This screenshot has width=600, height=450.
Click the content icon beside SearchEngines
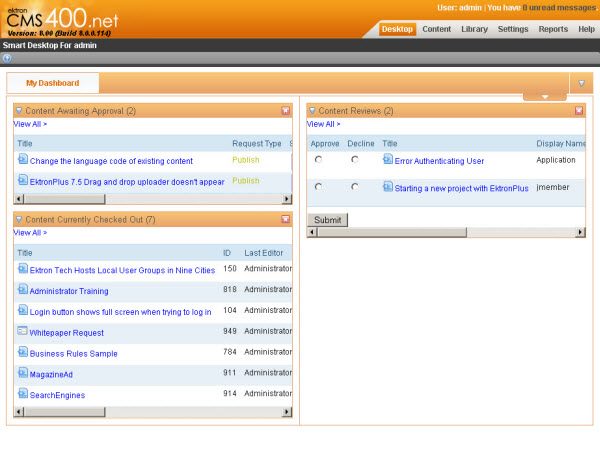pyautogui.click(x=23, y=393)
